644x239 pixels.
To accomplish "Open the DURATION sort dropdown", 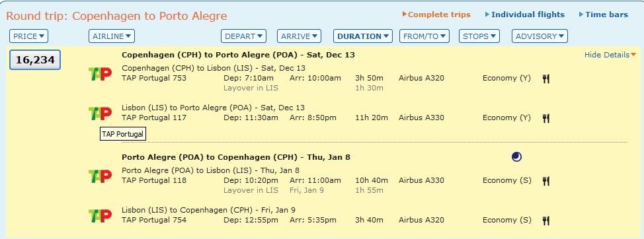I will click(x=362, y=36).
